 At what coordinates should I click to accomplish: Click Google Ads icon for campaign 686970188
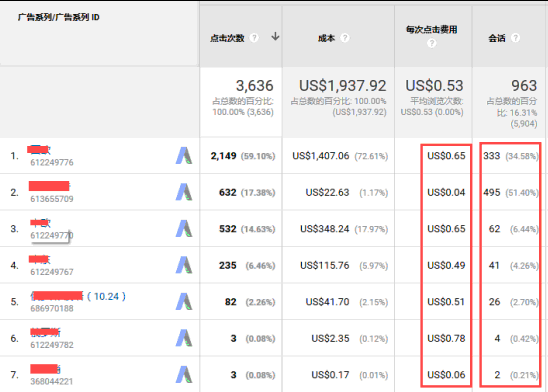(184, 302)
